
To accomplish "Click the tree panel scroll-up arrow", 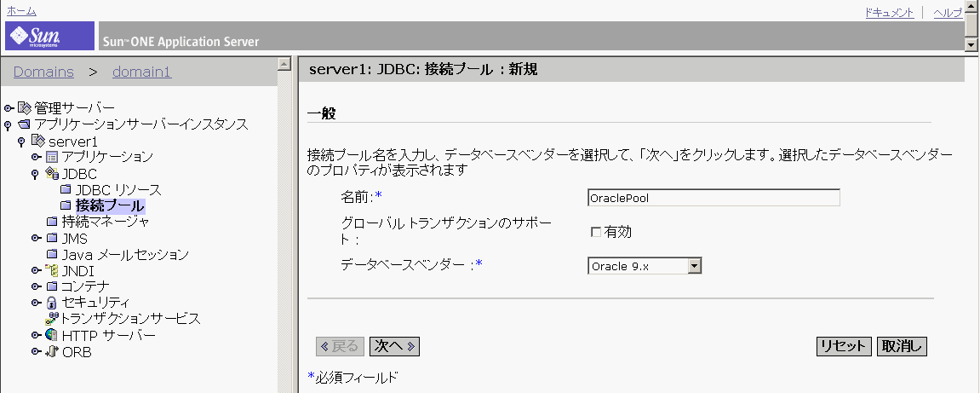I will (284, 63).
